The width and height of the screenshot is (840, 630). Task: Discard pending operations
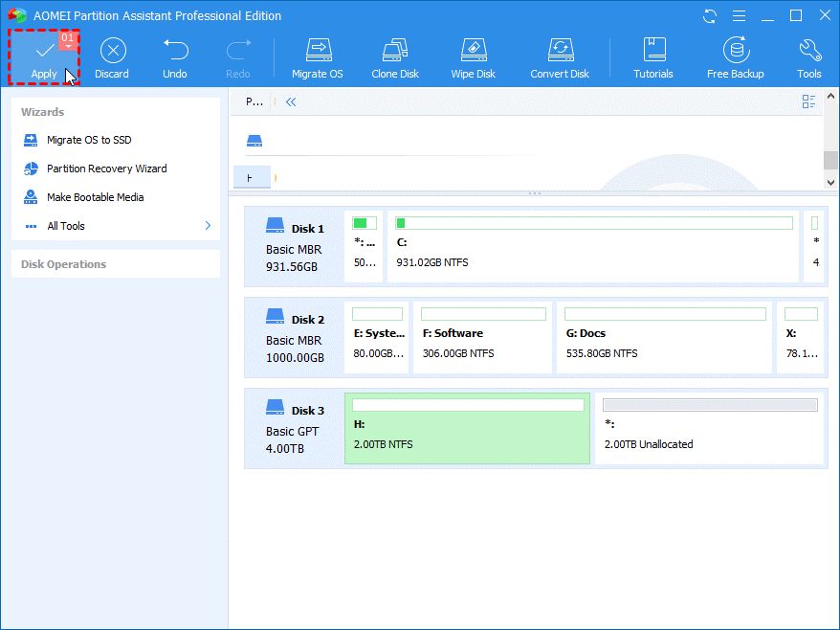[112, 57]
